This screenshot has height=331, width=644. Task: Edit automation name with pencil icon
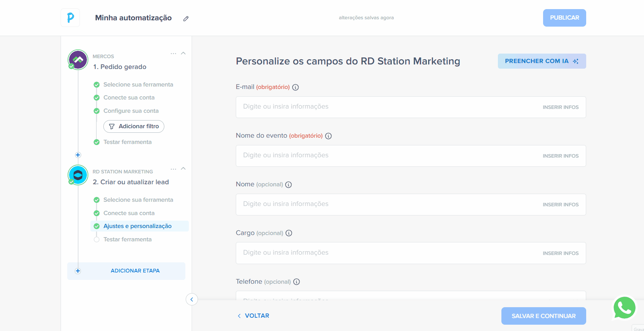point(186,19)
